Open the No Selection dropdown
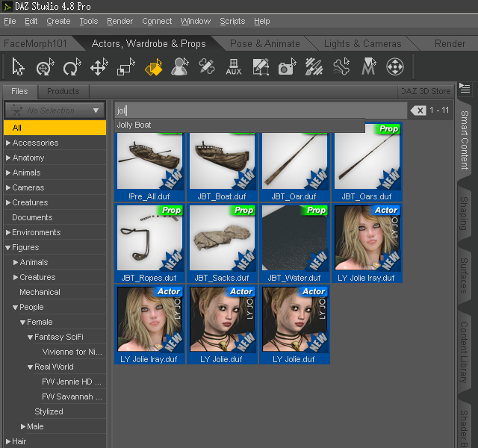478x448 pixels. point(55,111)
